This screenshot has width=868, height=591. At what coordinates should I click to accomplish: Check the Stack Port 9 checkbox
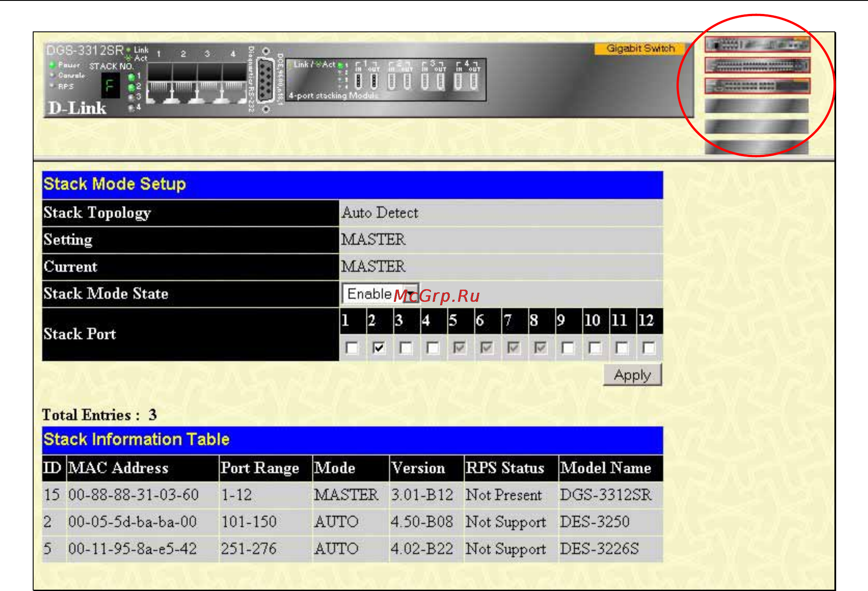tap(567, 348)
